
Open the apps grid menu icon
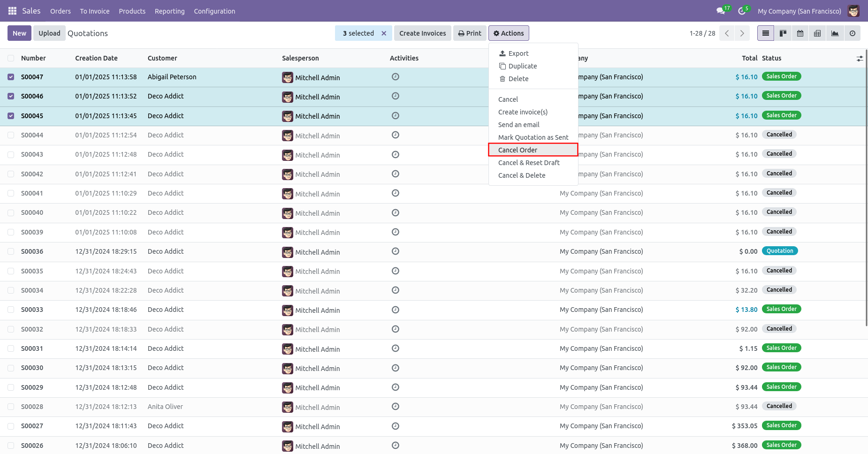[x=12, y=11]
